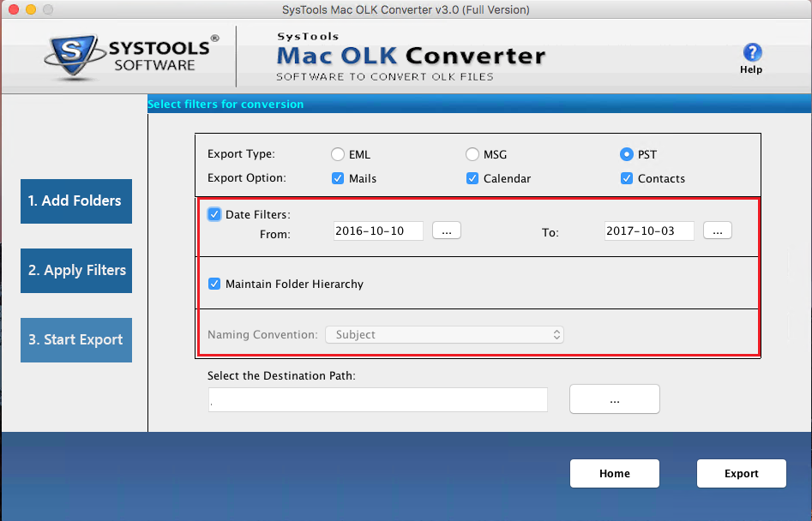Go to step 2. Apply Filters
Screen dimensions: 812x521
tap(76, 271)
